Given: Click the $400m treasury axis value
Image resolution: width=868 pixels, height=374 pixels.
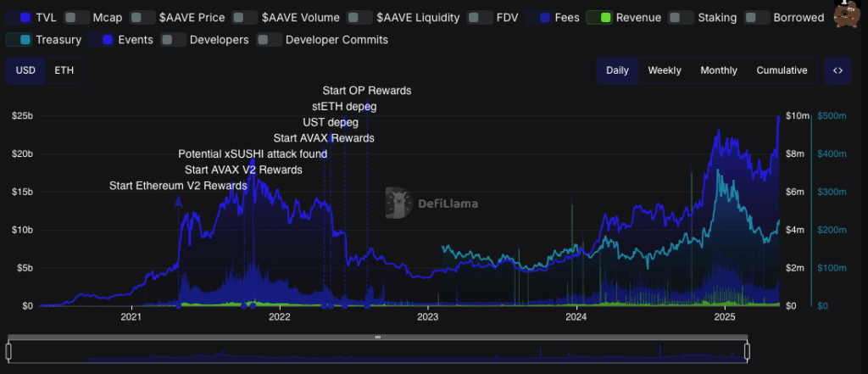Looking at the screenshot, I should click(832, 154).
